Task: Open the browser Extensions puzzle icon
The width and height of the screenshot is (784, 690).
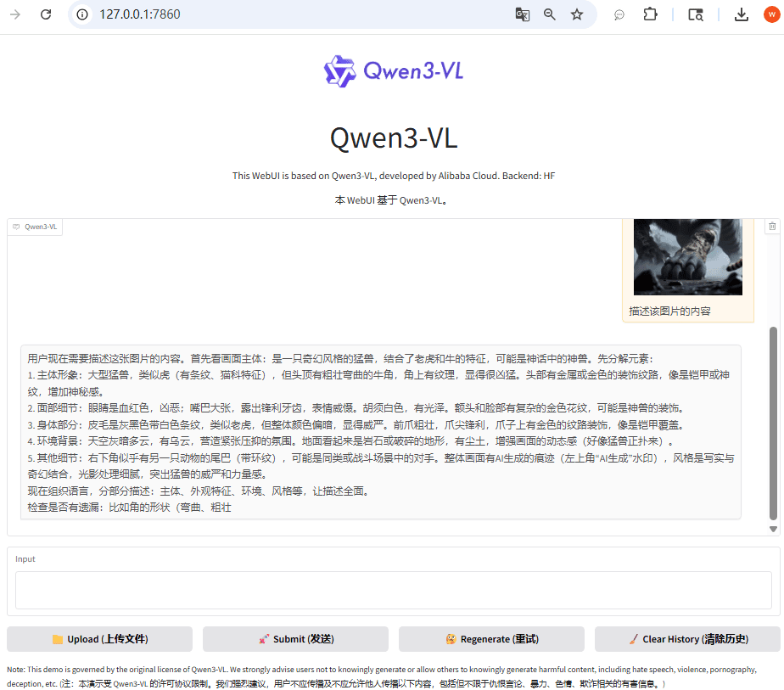Action: pos(650,14)
